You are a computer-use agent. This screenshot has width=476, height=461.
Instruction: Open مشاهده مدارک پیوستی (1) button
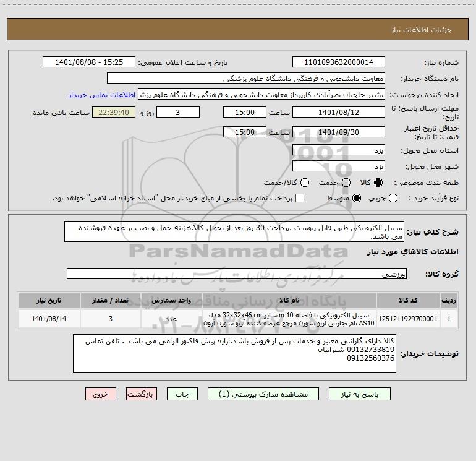(x=263, y=394)
